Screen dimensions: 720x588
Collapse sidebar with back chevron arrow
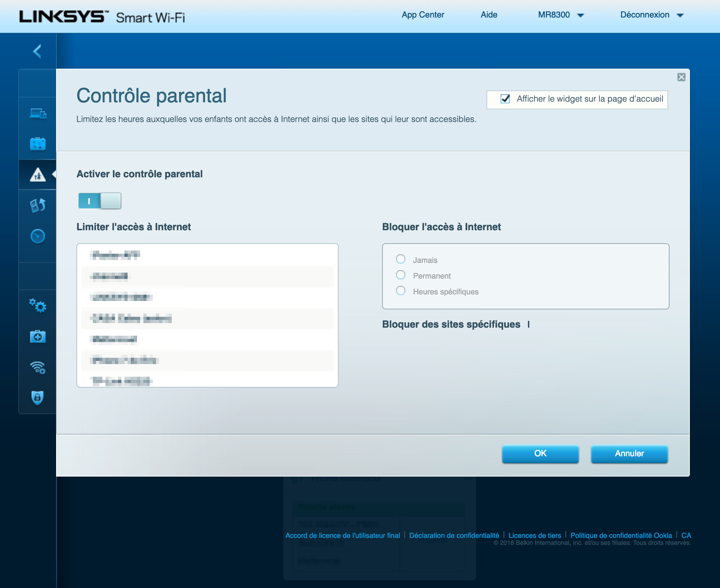pos(37,52)
